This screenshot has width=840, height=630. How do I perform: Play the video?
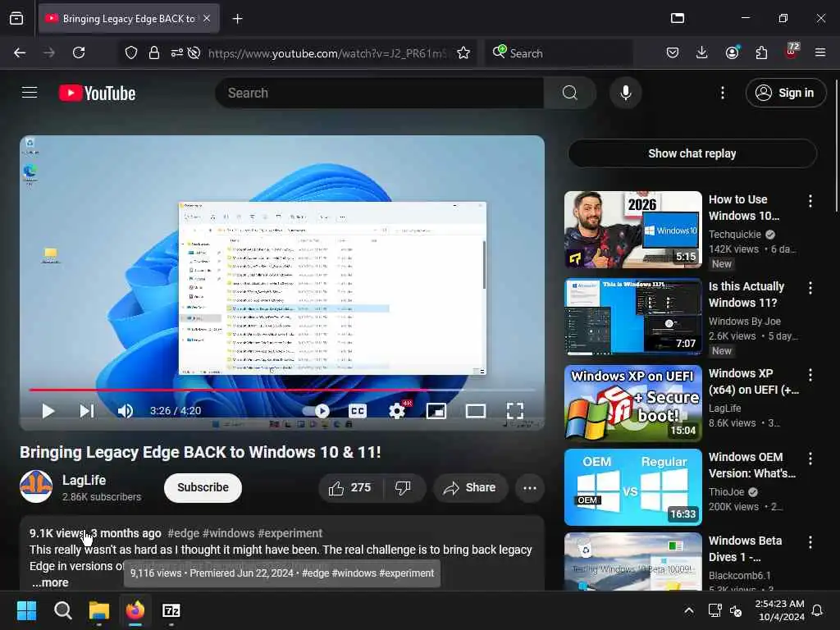pos(48,411)
